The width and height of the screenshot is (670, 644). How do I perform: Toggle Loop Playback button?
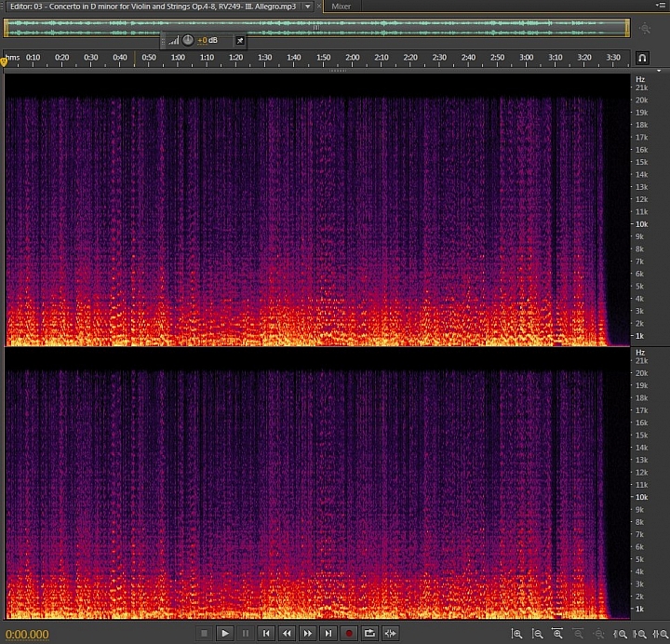click(x=369, y=633)
